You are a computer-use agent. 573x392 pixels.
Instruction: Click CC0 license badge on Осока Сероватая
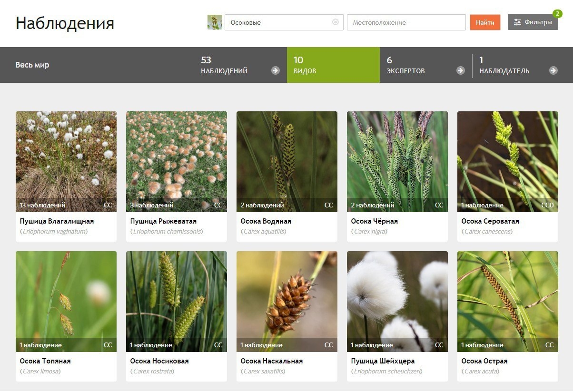point(548,206)
